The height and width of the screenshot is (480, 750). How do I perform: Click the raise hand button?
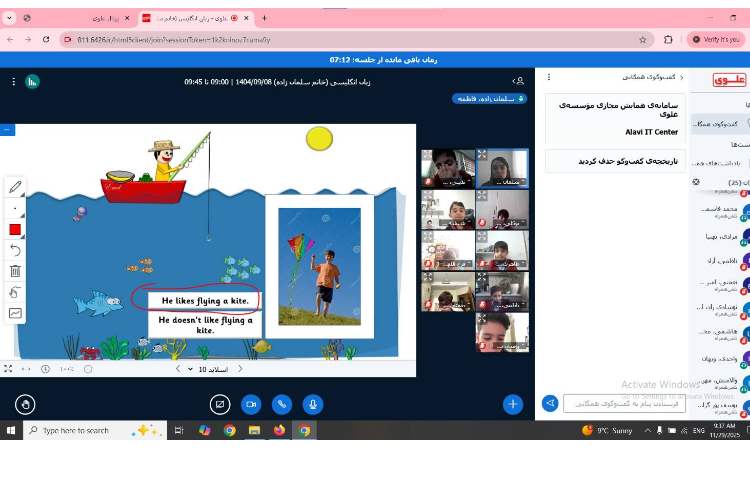pos(25,404)
